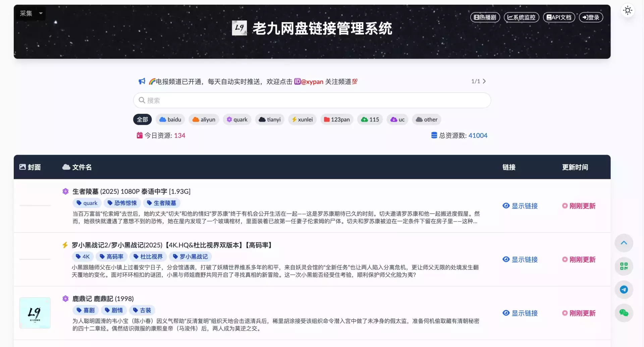The image size is (644, 347).
Task: Click the scroll-to-top chevron
Action: point(624,243)
